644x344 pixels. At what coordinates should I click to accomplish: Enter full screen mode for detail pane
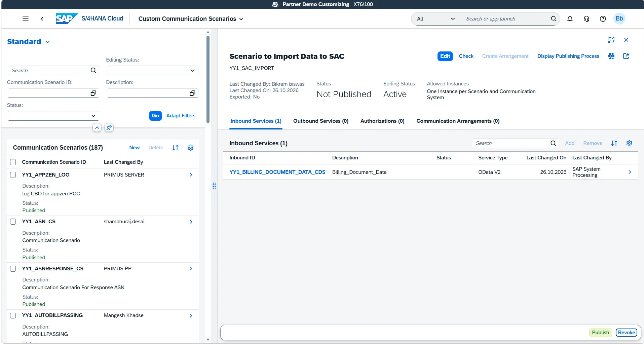(x=611, y=40)
